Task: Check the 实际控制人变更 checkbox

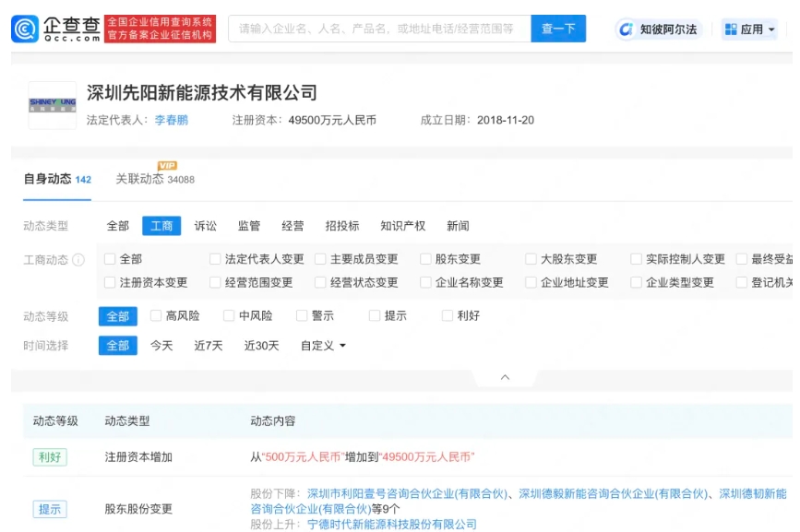Action: pos(637,259)
